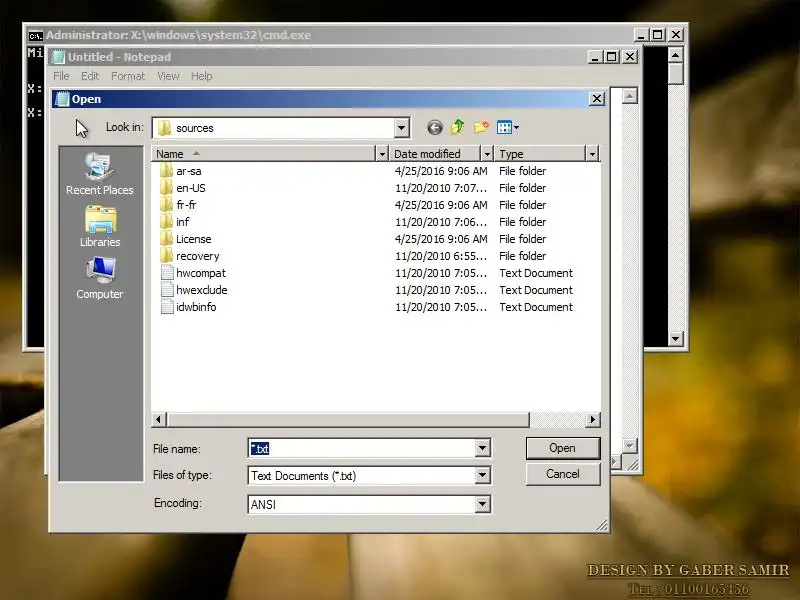Select the idwbinfo text file icon
800x600 pixels.
(x=167, y=307)
